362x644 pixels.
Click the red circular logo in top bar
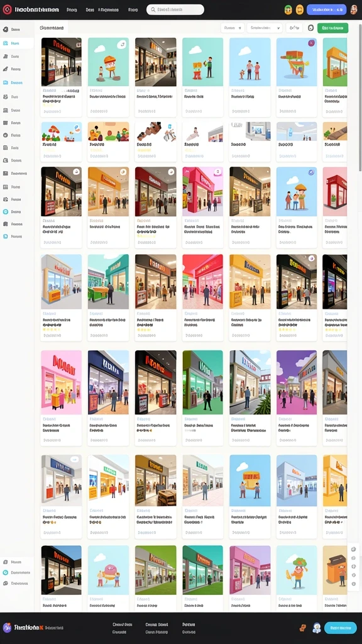point(7,9)
